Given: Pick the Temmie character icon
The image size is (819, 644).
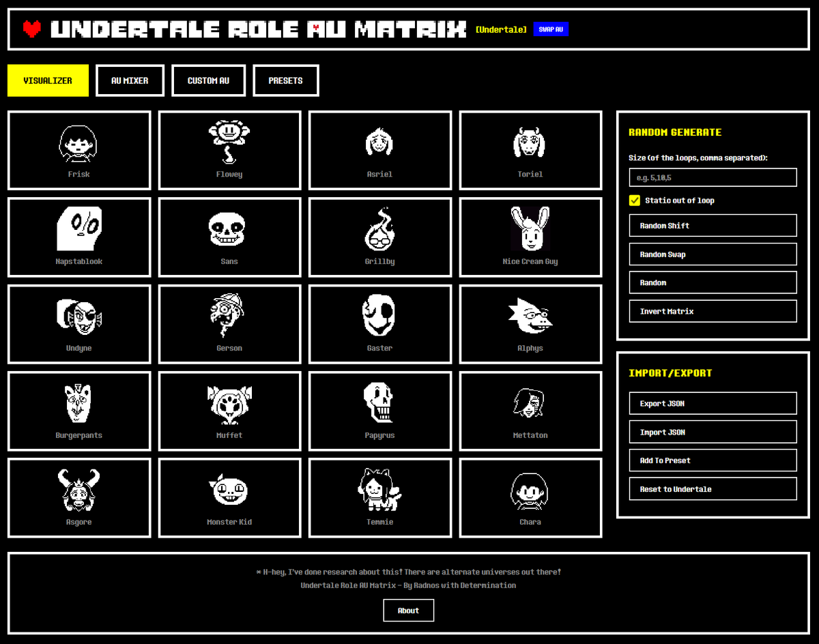Looking at the screenshot, I should click(x=379, y=491).
